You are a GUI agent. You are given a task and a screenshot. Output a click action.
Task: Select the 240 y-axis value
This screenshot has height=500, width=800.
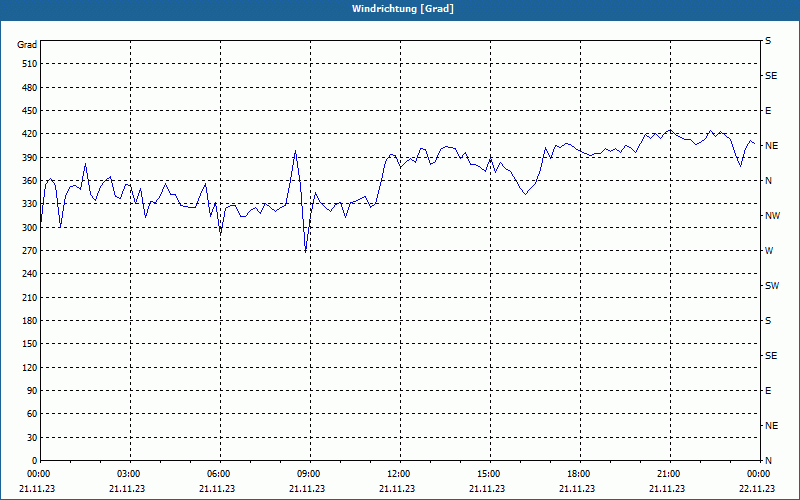click(30, 274)
